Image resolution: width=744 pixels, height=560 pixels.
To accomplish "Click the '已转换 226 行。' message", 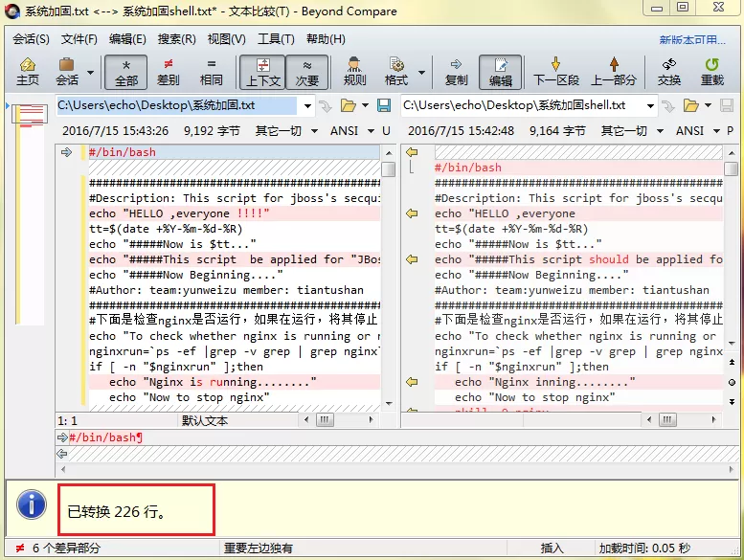I will pos(117,511).
